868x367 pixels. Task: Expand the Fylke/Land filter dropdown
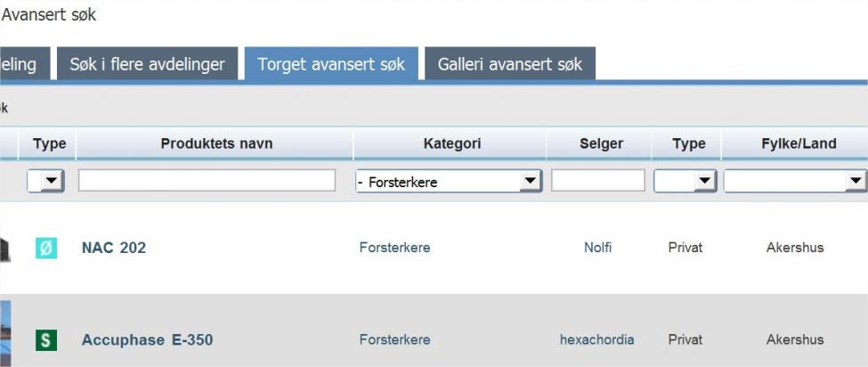pos(855,181)
